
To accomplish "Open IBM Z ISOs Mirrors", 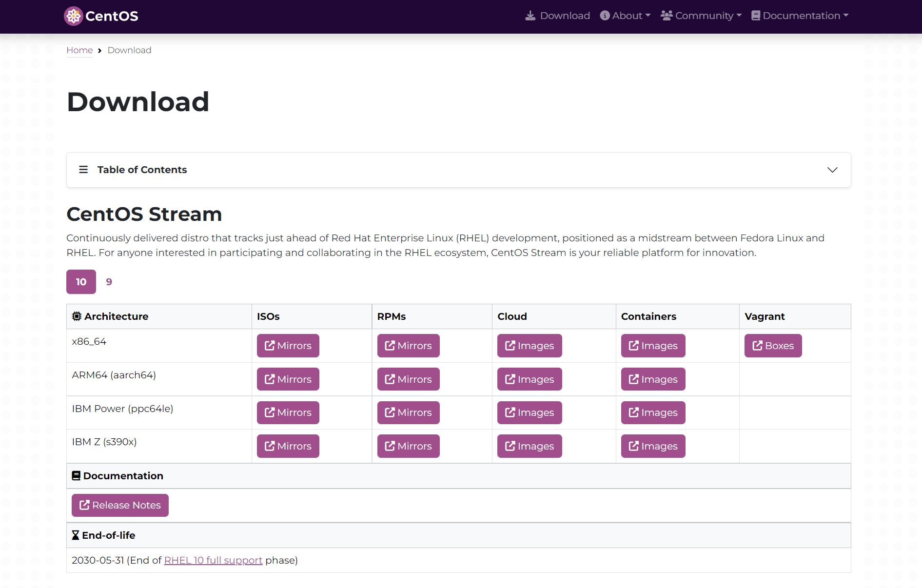I will click(x=288, y=446).
